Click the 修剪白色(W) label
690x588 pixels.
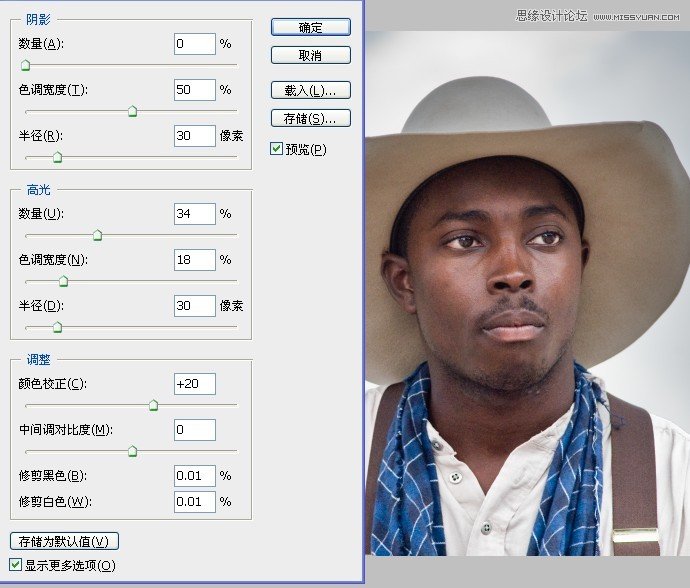(55, 502)
